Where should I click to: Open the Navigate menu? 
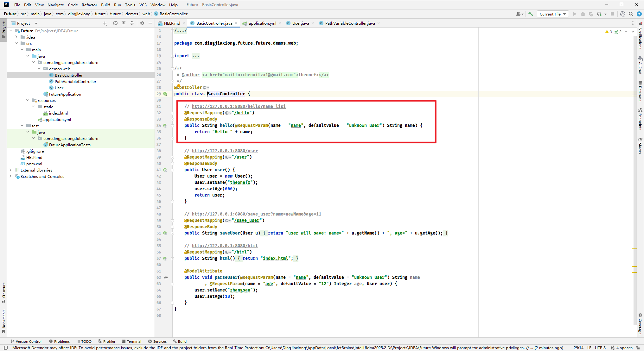click(x=56, y=5)
